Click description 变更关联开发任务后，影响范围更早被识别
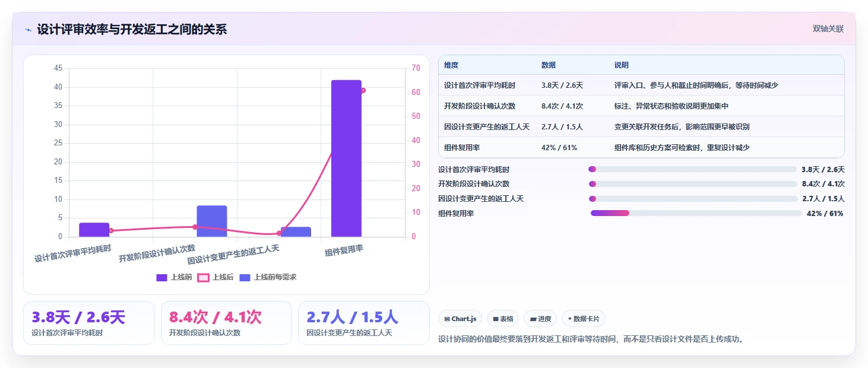 pos(682,127)
